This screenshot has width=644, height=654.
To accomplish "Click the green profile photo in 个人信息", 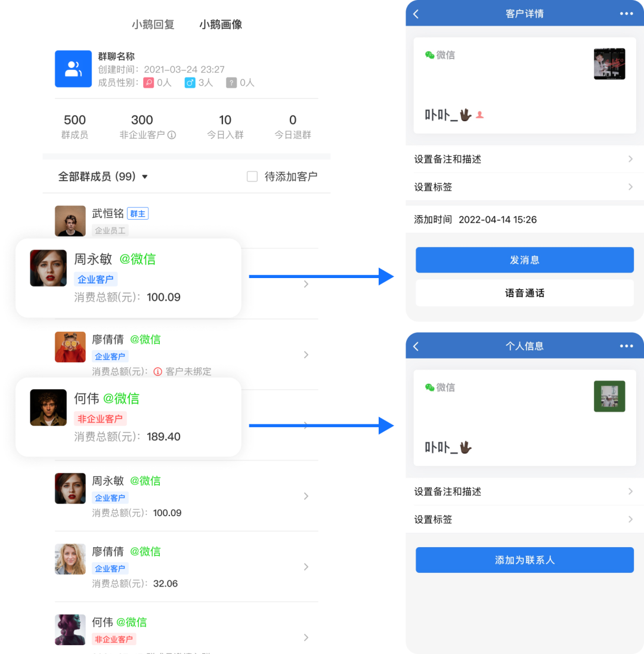I will coord(609,396).
